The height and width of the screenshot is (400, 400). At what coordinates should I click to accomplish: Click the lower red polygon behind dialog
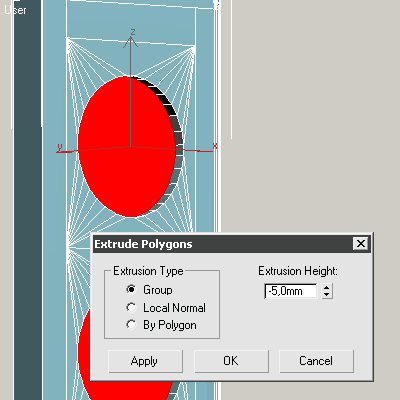(x=84, y=350)
